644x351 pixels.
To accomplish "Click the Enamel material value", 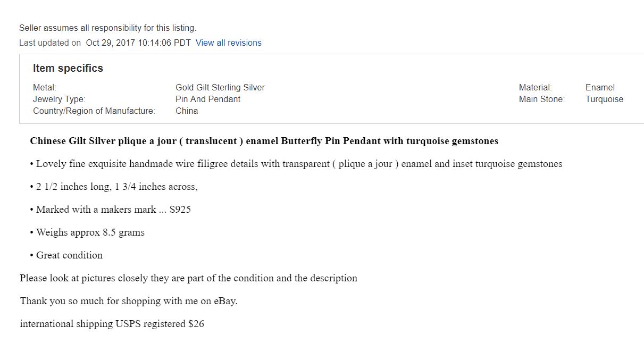I will pyautogui.click(x=600, y=88).
